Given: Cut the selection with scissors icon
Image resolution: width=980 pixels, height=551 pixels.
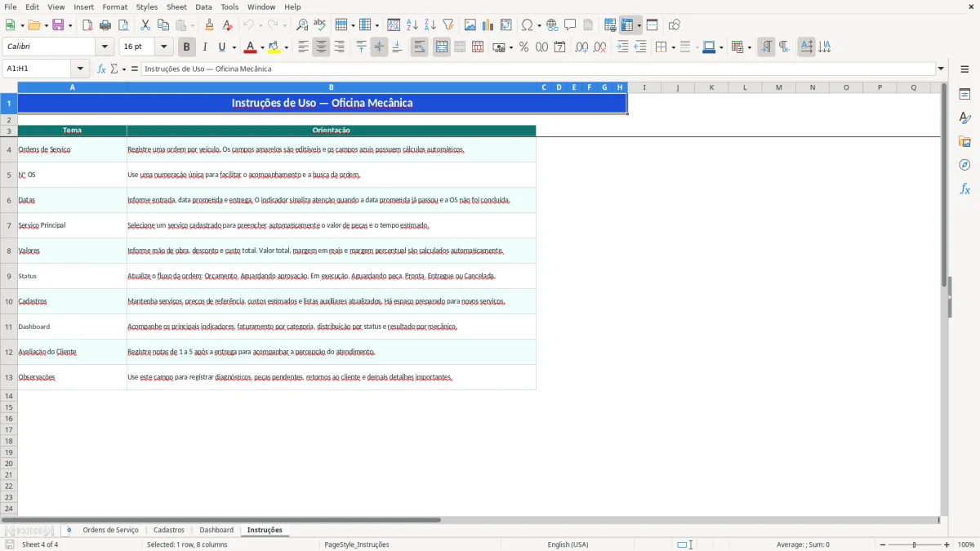Looking at the screenshot, I should 145,25.
